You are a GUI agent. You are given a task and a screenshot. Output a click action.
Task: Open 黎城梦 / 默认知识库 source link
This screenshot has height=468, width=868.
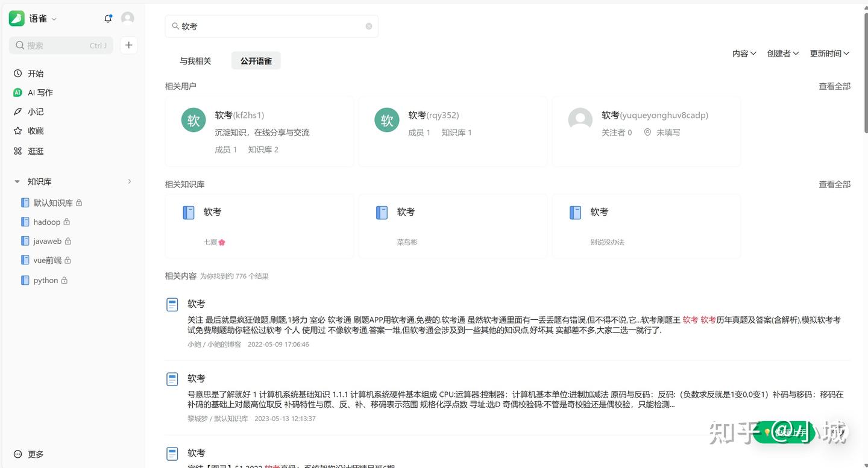click(x=218, y=419)
